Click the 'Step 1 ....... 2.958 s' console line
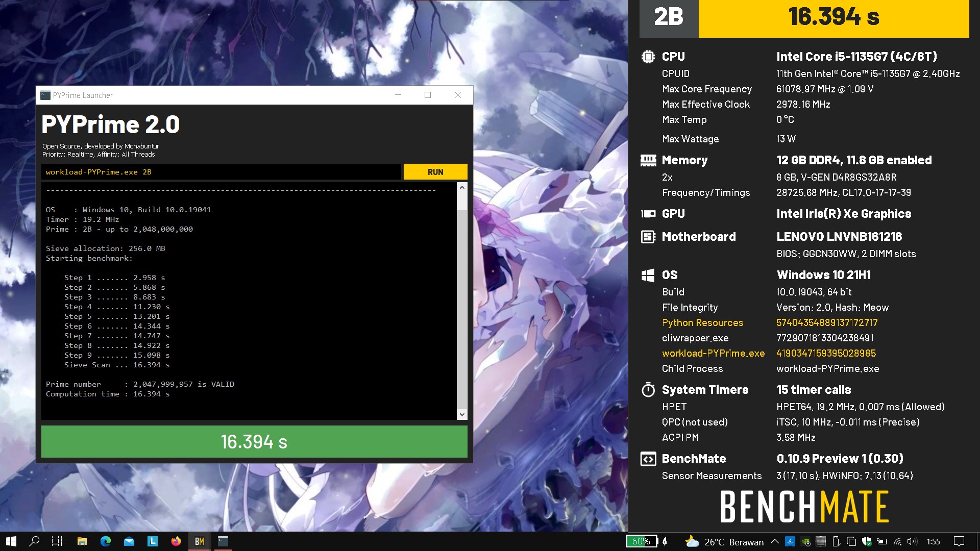The width and height of the screenshot is (980, 551). (x=115, y=278)
